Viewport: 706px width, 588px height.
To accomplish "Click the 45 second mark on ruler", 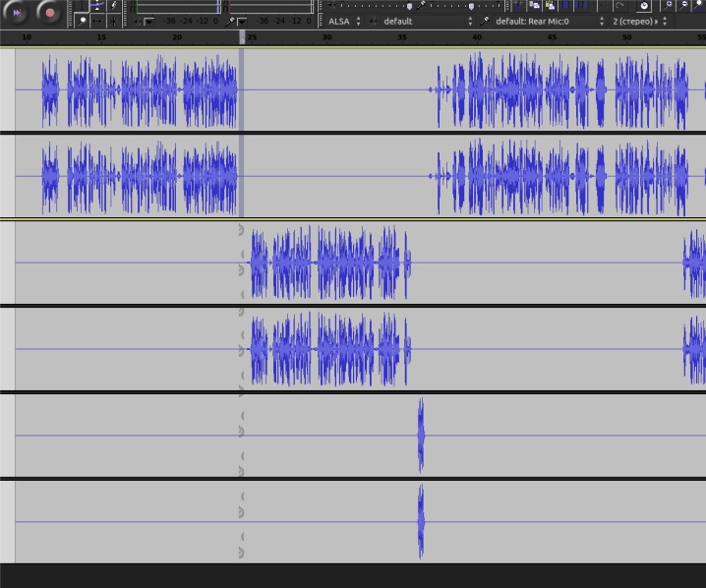I will tap(552, 37).
